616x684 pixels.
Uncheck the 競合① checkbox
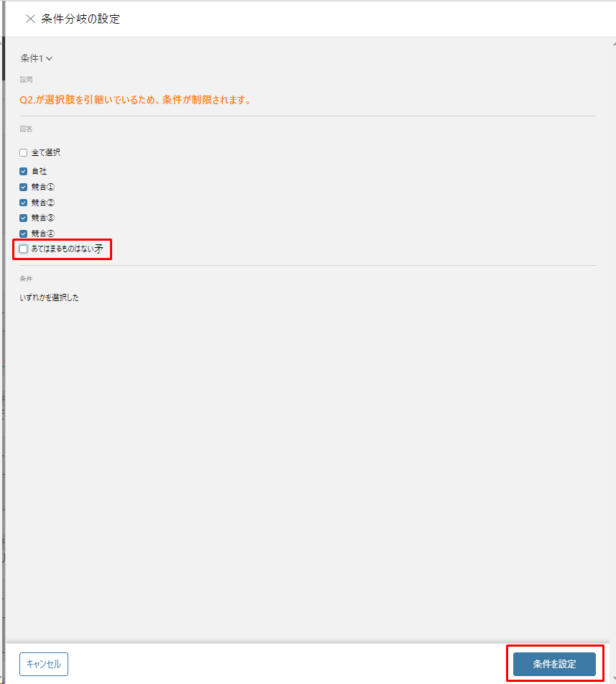[24, 187]
